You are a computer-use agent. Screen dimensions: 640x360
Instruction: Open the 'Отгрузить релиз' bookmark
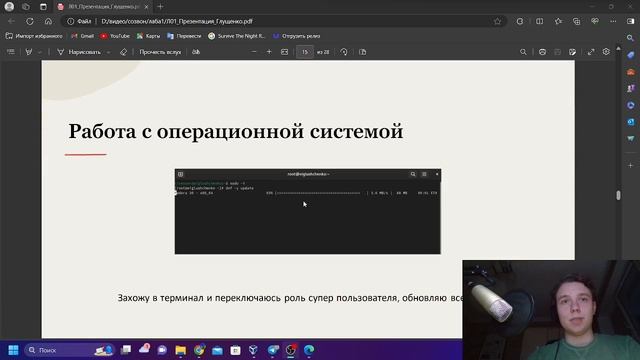(x=297, y=36)
